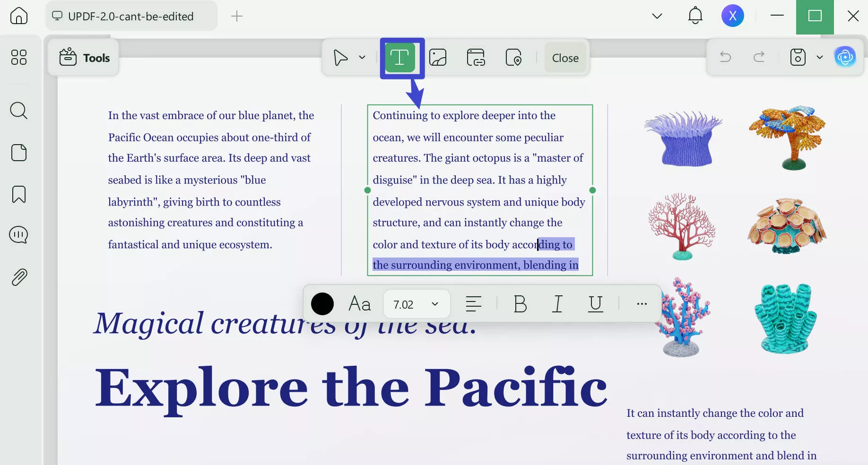Screen dimensions: 868x465
Task: Switch to the UPDF-2.0-cant-be-edited tab
Action: pyautogui.click(x=130, y=16)
